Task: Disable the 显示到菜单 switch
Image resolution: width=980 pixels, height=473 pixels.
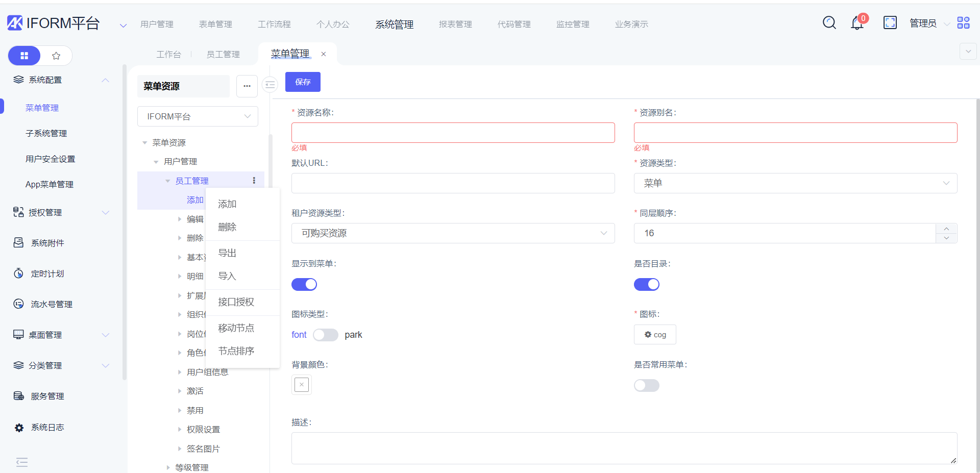Action: tap(304, 285)
